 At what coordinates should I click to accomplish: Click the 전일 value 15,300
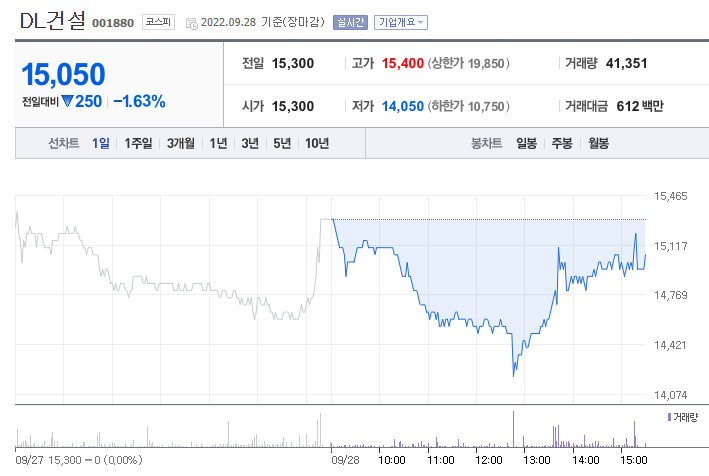(293, 63)
